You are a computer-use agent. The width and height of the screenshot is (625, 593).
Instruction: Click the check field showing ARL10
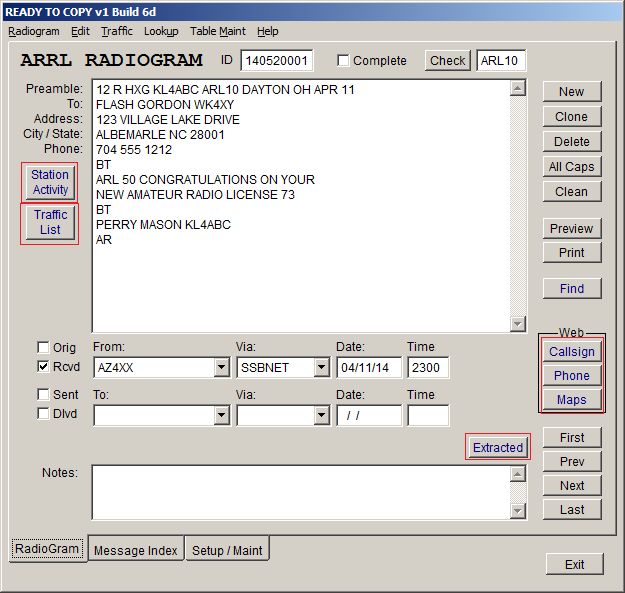501,61
